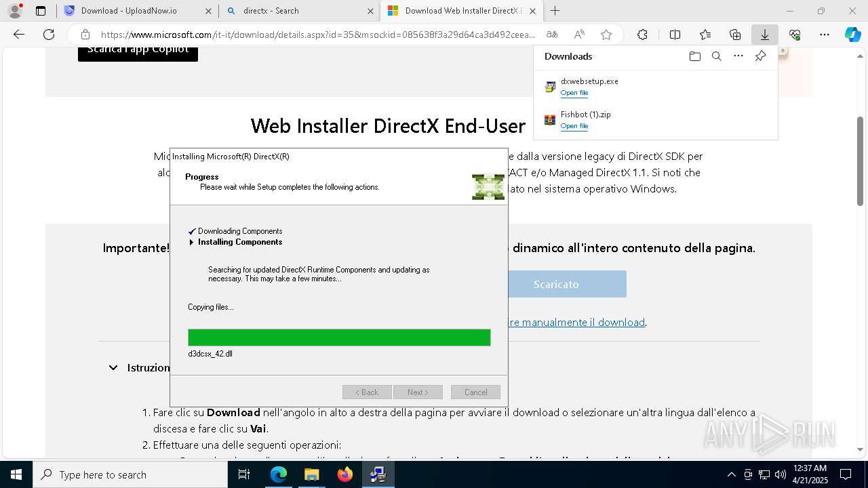Open network status tray icon
Image resolution: width=868 pixels, height=488 pixels.
tap(764, 474)
